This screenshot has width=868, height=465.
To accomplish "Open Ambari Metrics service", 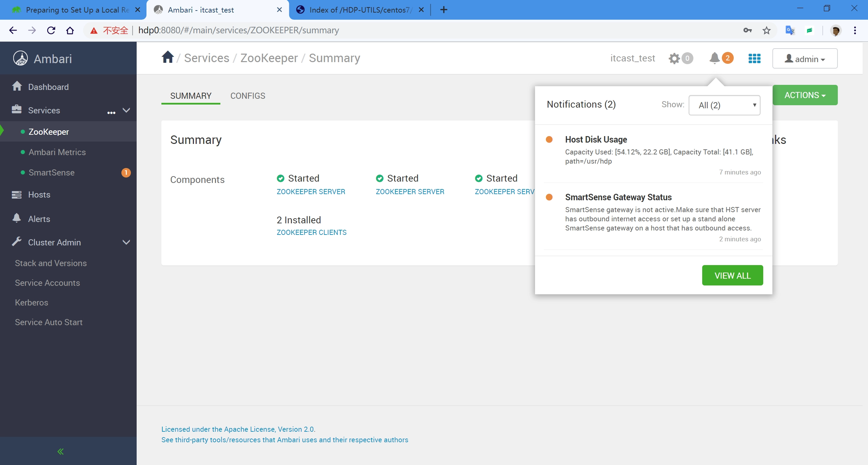I will point(57,152).
